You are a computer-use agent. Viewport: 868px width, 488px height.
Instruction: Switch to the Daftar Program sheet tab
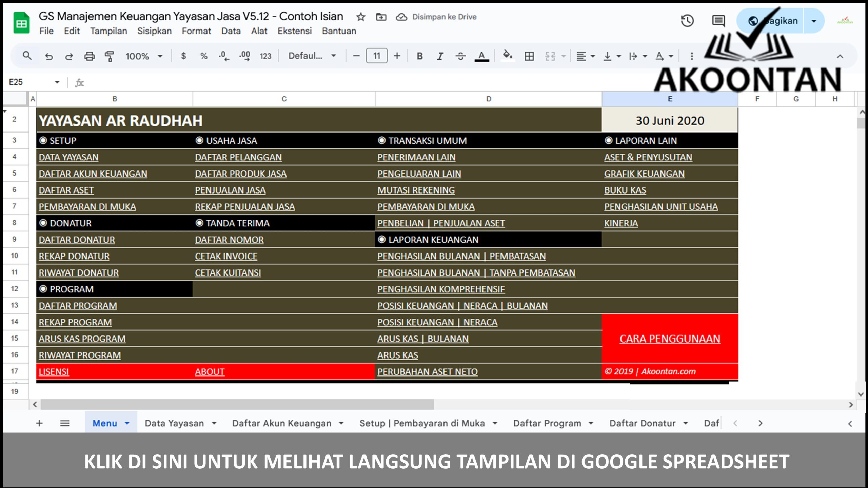(x=548, y=423)
